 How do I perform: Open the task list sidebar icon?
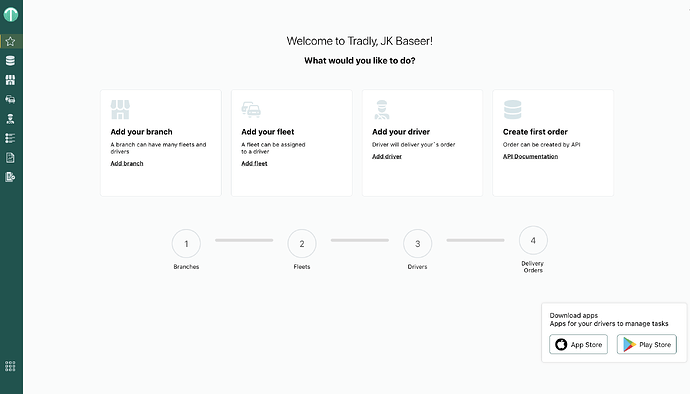pyautogui.click(x=10, y=138)
